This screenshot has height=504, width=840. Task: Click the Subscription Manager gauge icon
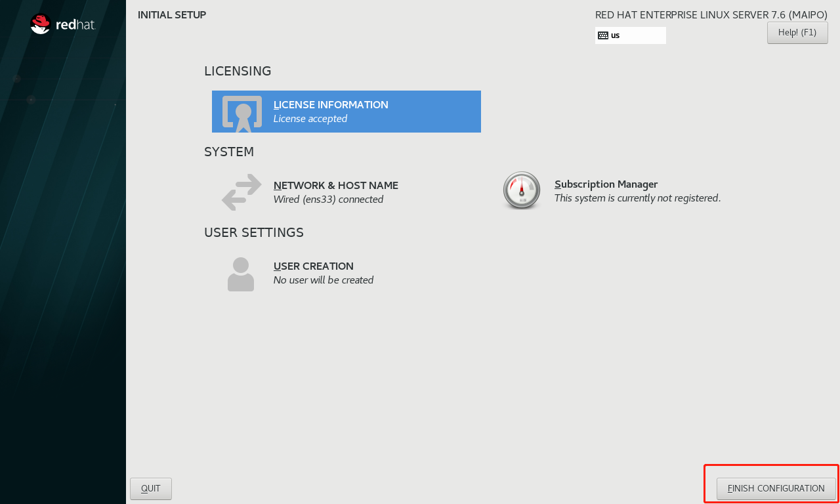coord(522,191)
